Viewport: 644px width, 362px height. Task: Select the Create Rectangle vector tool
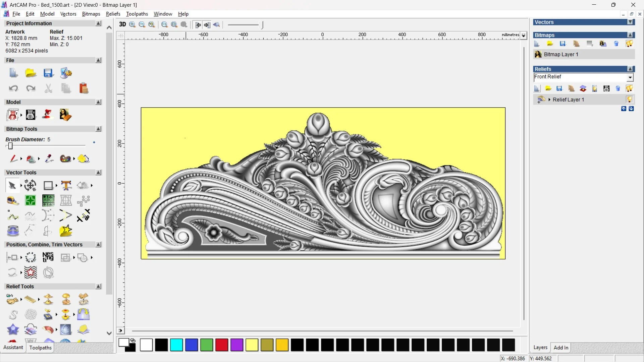tap(48, 185)
